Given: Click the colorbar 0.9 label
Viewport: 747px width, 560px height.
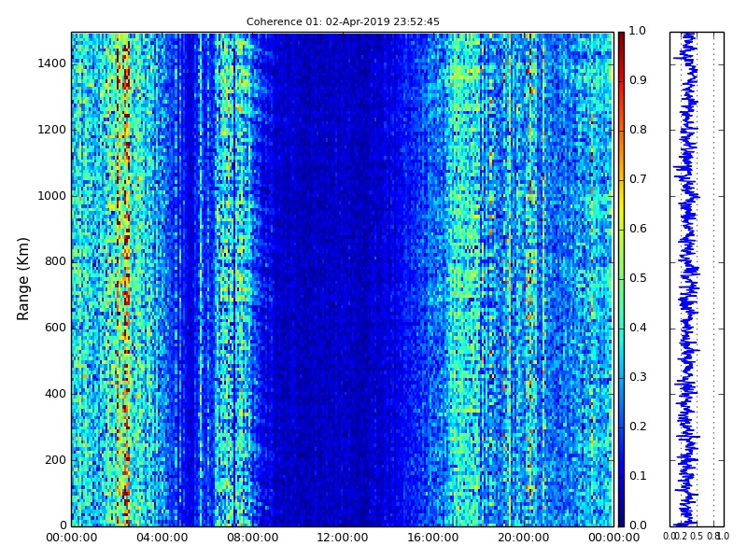Looking at the screenshot, I should 638,80.
